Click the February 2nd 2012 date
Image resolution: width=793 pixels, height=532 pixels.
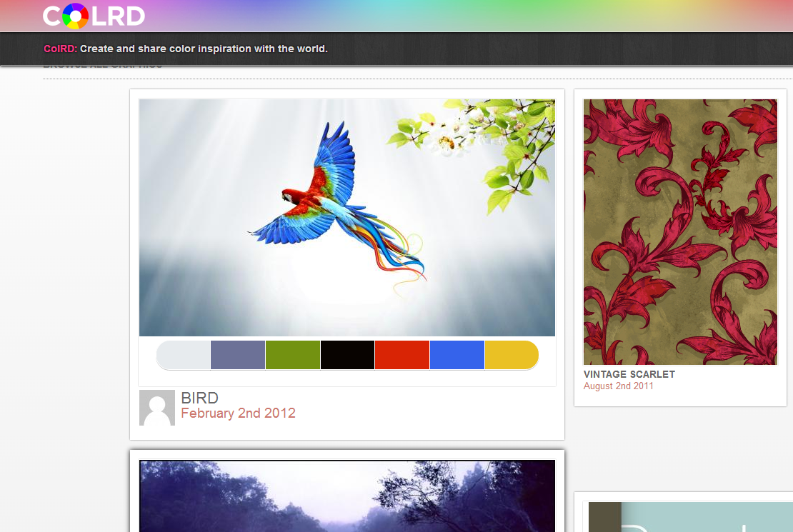238,413
